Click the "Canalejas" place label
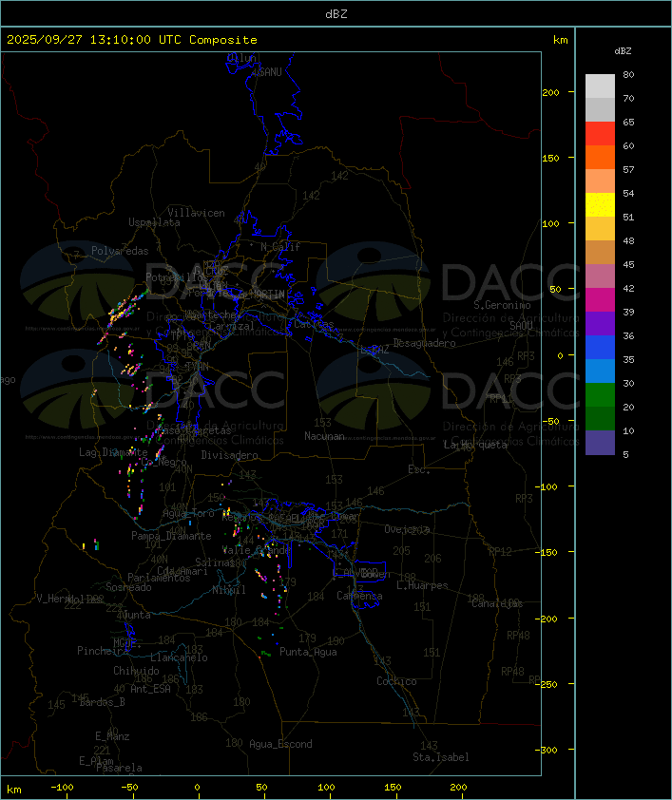 pos(497,603)
